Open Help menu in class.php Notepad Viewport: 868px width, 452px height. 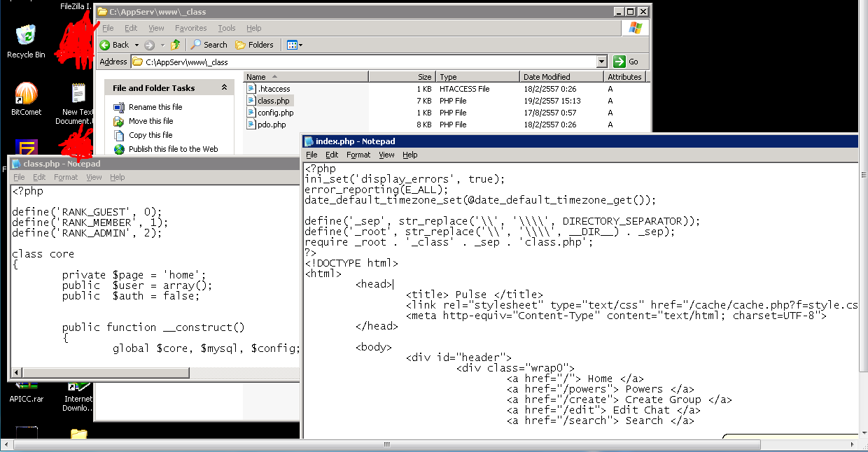118,177
